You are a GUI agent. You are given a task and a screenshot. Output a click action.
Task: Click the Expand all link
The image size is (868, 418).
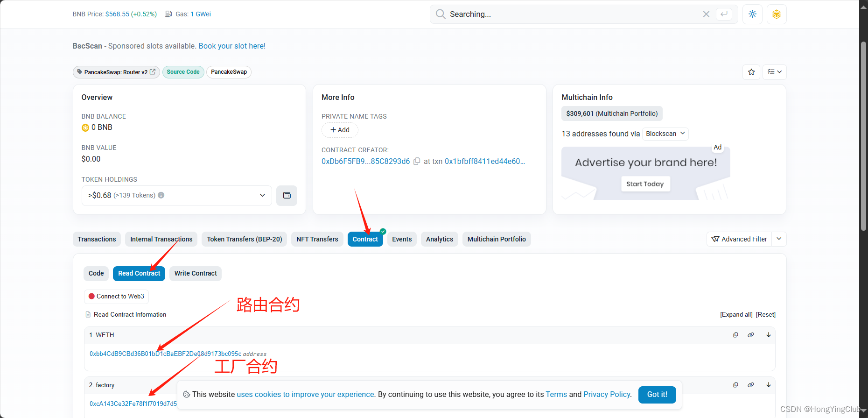tap(736, 314)
